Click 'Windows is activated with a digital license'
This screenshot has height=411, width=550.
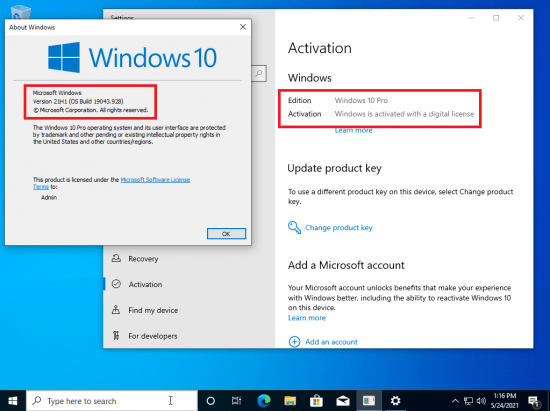point(404,114)
